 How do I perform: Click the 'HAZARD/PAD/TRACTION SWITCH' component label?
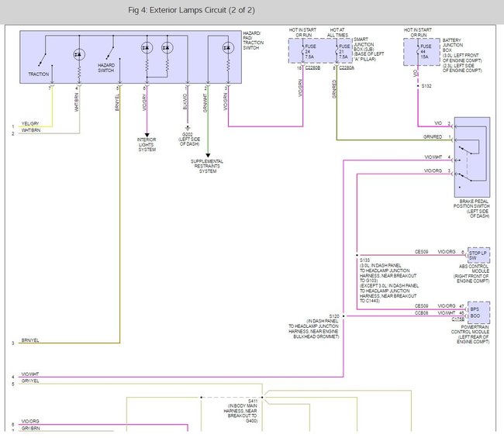(254, 40)
